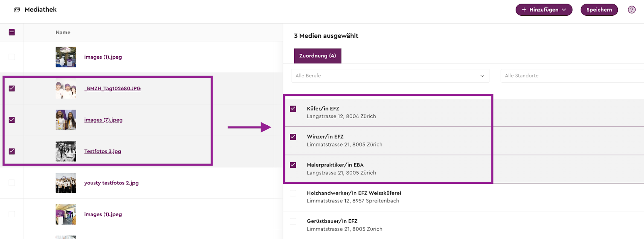The height and width of the screenshot is (239, 644).
Task: Click the Speichern button
Action: (x=599, y=10)
